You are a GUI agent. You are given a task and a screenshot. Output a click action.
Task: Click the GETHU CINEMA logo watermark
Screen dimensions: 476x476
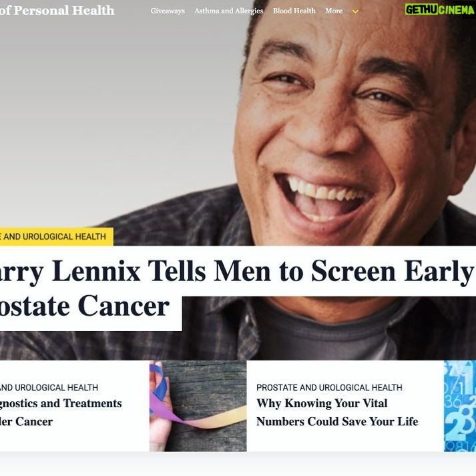(440, 9)
